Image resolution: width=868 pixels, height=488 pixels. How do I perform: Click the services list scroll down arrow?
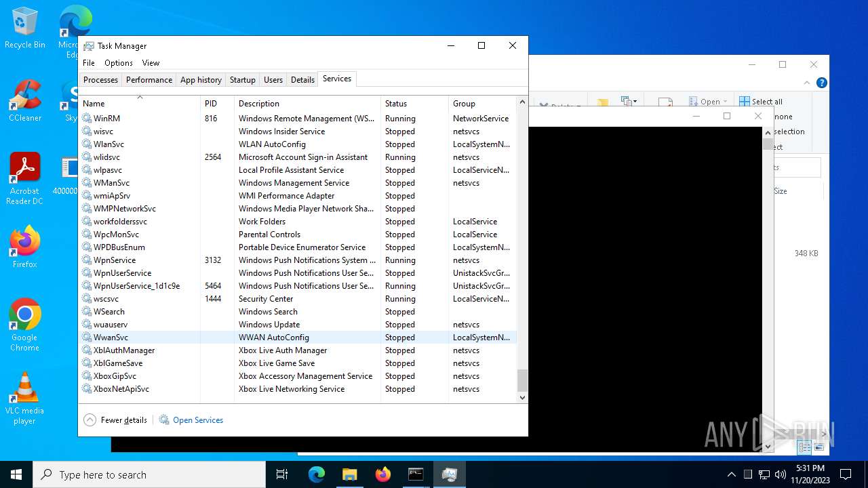[522, 398]
